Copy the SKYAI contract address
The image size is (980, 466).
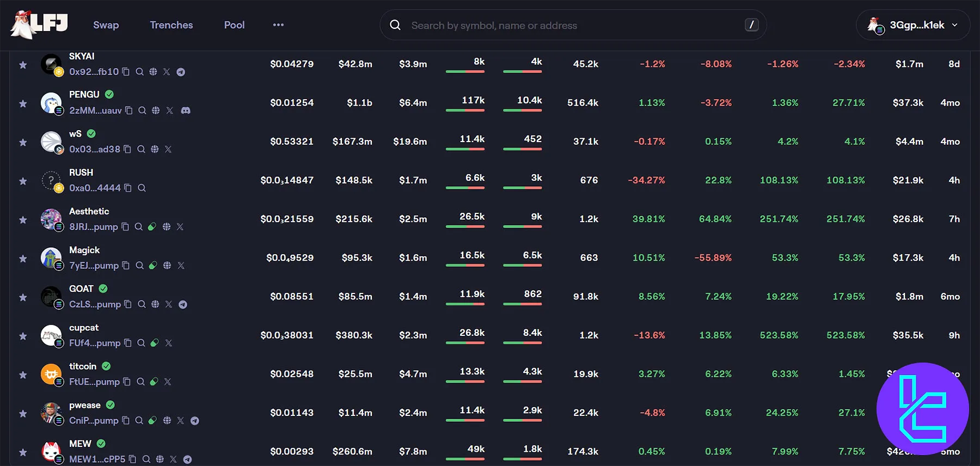pyautogui.click(x=126, y=71)
